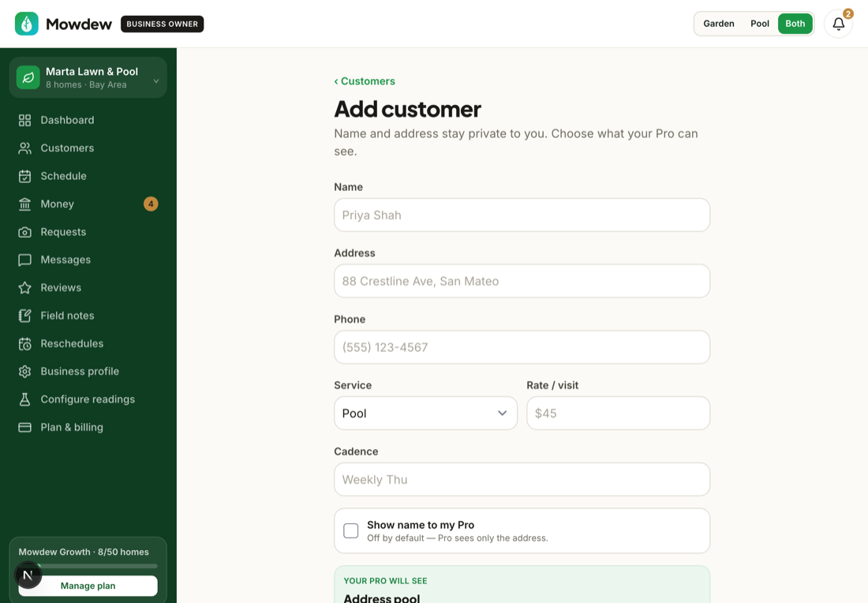868x603 pixels.
Task: Click the Add customer page heading
Action: click(x=407, y=109)
